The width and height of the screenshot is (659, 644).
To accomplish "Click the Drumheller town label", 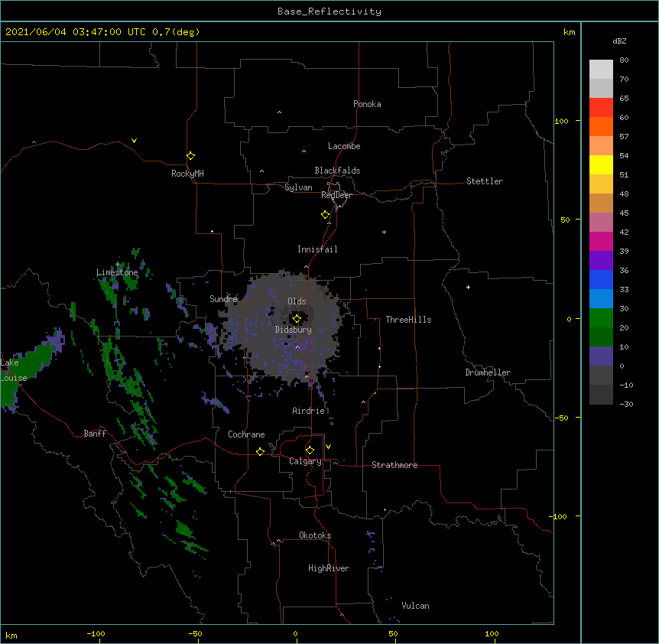I will tap(488, 372).
